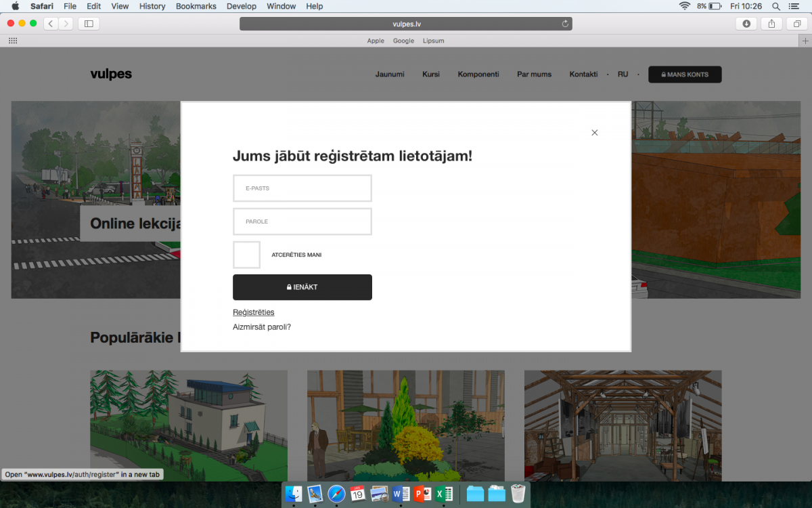Open Microsoft Word from the Dock

coord(401,494)
